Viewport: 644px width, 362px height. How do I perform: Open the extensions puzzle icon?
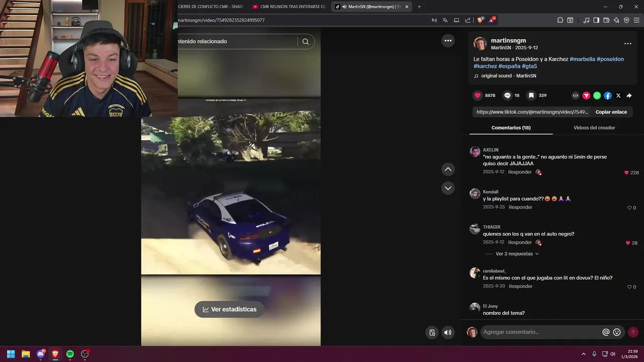click(560, 20)
